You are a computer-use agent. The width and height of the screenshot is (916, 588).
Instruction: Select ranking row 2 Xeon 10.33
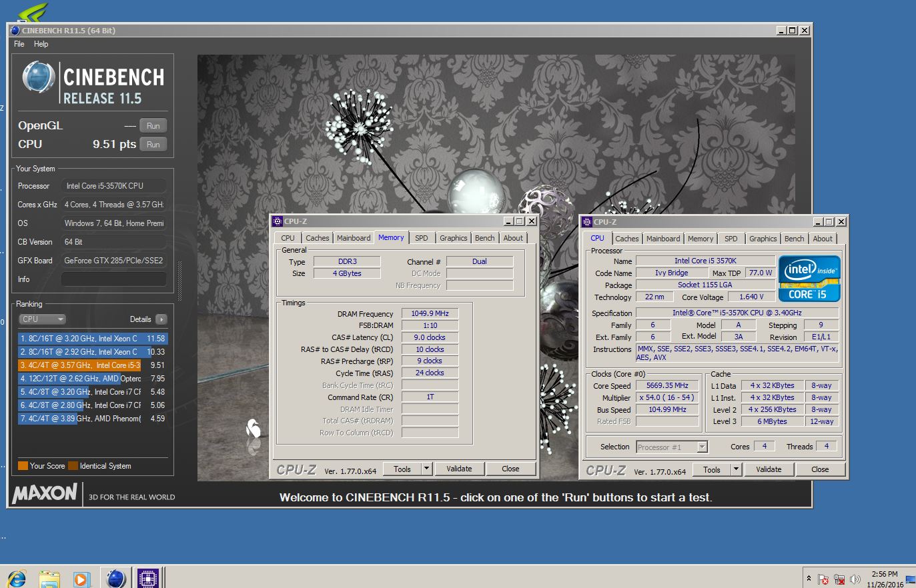tap(92, 352)
